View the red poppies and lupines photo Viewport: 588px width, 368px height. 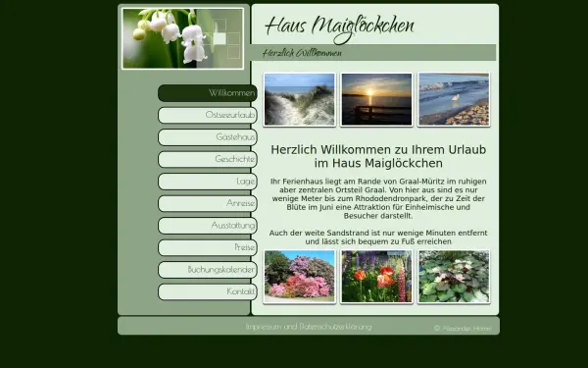click(376, 277)
